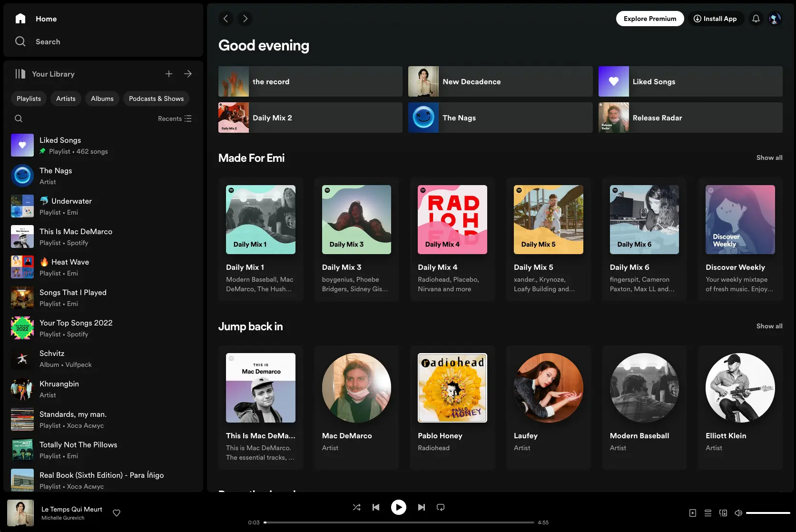
Task: Seek in the song progress bar
Action: pos(399,522)
